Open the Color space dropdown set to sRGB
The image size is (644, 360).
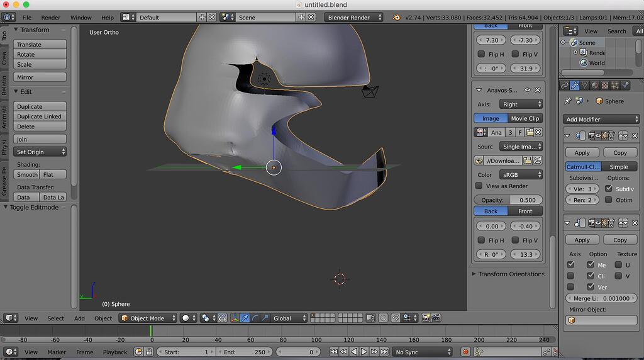(x=521, y=175)
